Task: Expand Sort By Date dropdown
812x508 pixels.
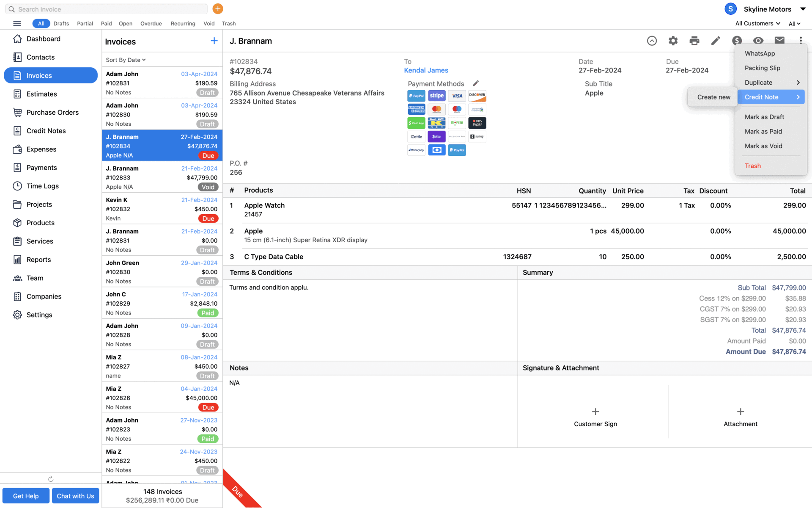Action: (x=126, y=60)
